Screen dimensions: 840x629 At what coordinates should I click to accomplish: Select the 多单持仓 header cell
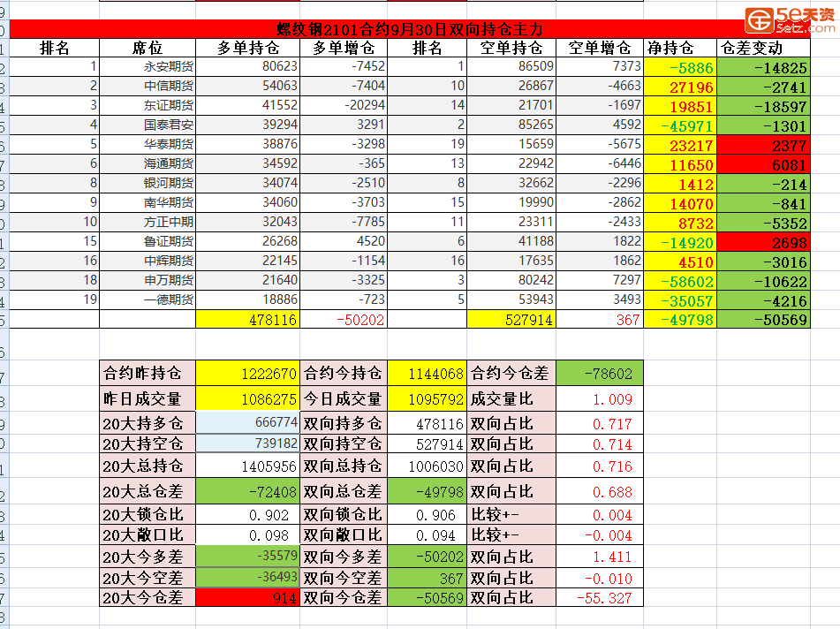tap(247, 49)
